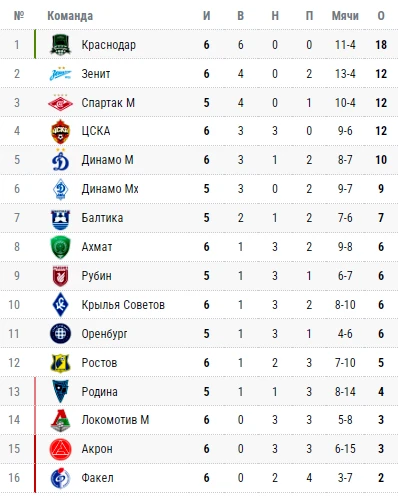Click the Факел club logo
Screen dimensions: 398x498
[60, 478]
